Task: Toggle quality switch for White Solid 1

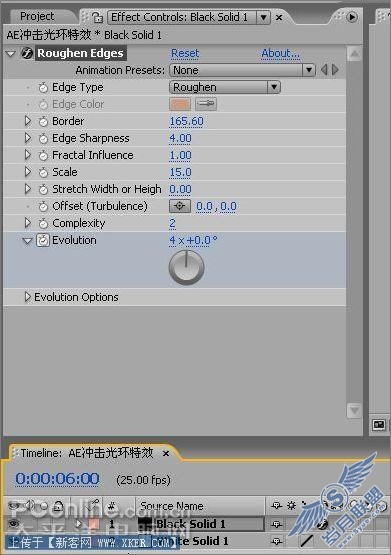Action: point(306,541)
